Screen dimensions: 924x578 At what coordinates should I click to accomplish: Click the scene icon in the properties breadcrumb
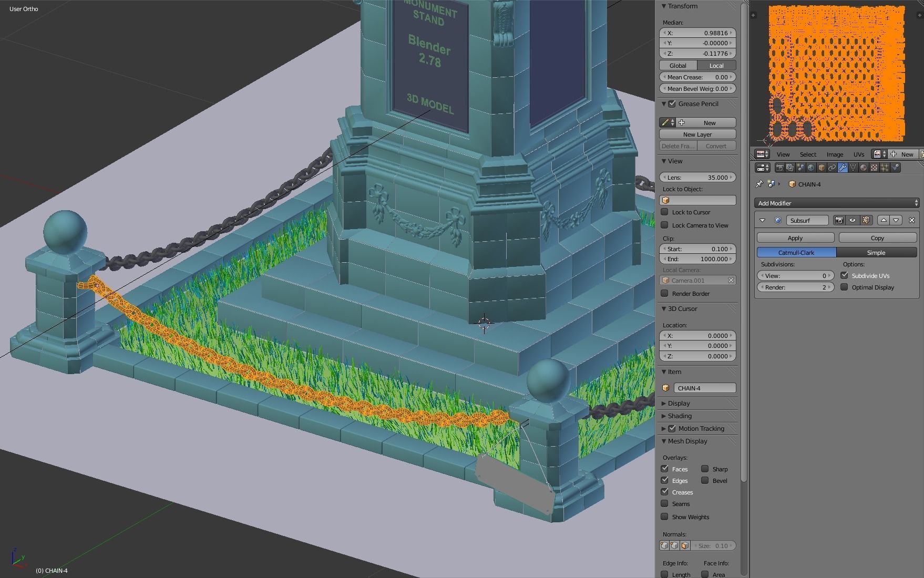772,184
